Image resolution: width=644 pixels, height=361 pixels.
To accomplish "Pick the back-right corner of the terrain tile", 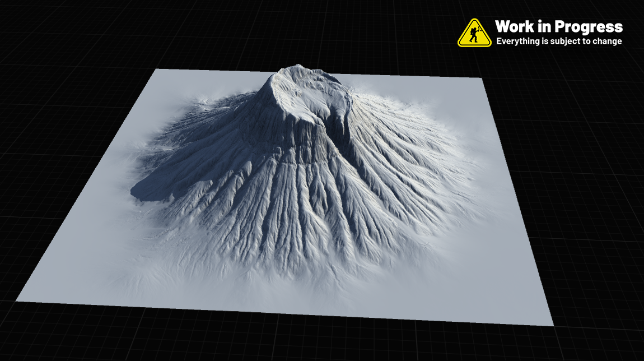I will (x=480, y=78).
